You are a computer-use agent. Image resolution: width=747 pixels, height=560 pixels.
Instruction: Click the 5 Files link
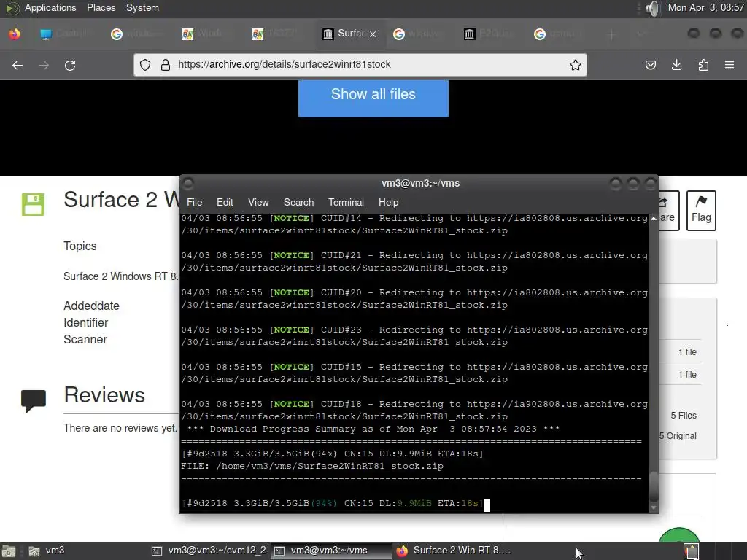pyautogui.click(x=683, y=415)
